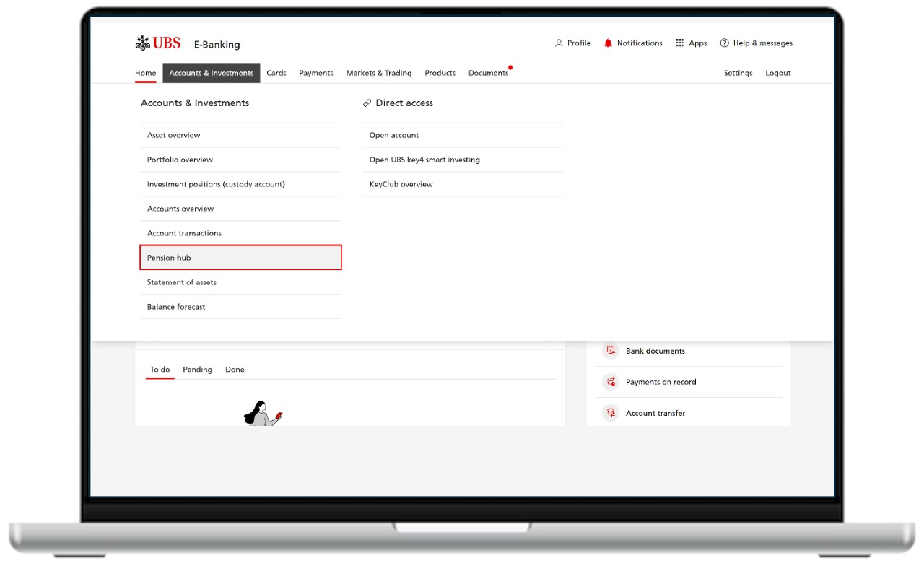
Task: Open Investment positions (custody account)
Action: tap(216, 184)
